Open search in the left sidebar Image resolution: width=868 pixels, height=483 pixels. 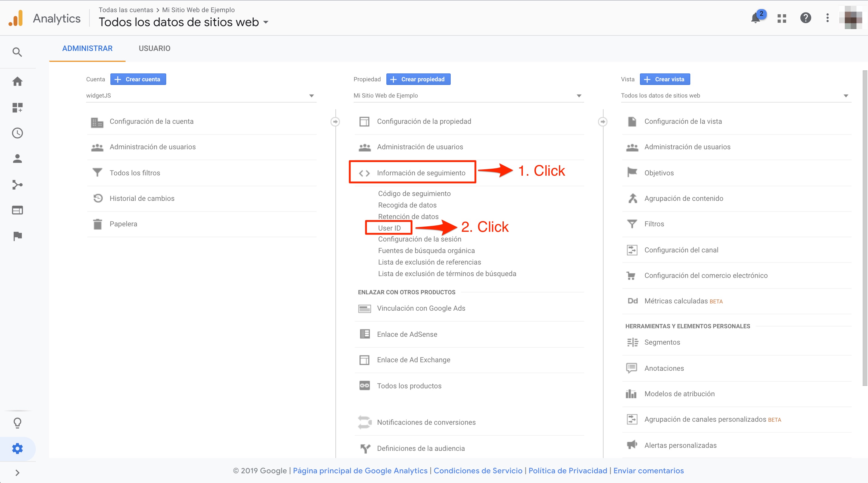17,52
